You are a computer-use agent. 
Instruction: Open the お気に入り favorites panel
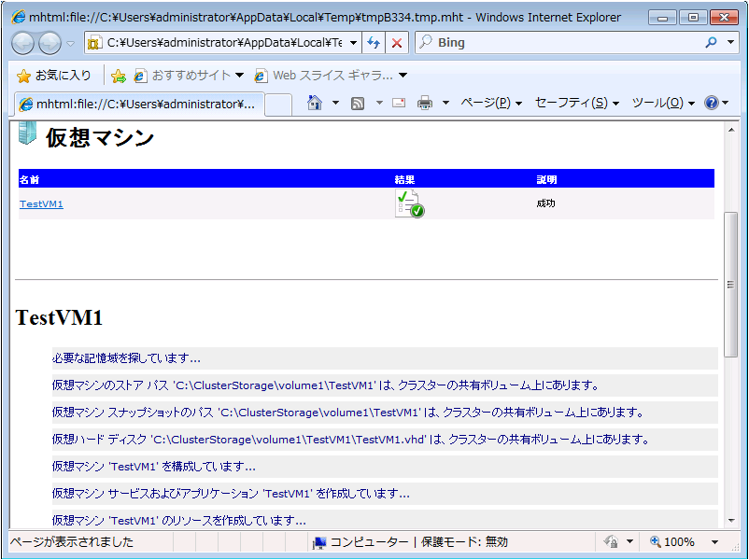[53, 75]
